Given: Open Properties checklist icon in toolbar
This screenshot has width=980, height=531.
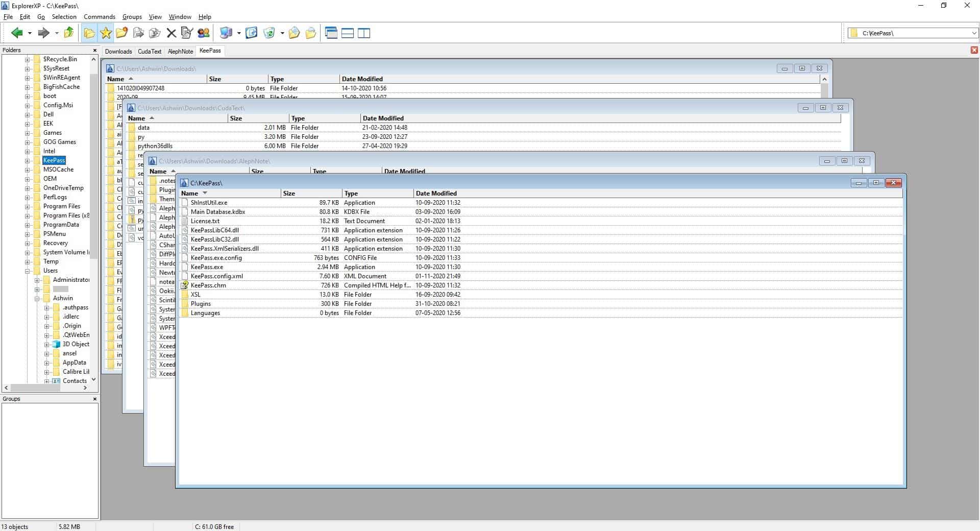Looking at the screenshot, I should coord(187,33).
